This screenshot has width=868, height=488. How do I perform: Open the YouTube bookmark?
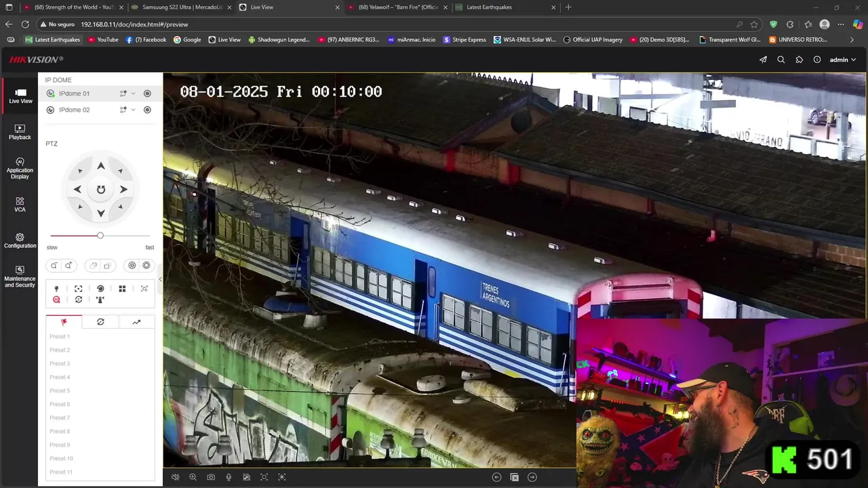click(x=103, y=39)
